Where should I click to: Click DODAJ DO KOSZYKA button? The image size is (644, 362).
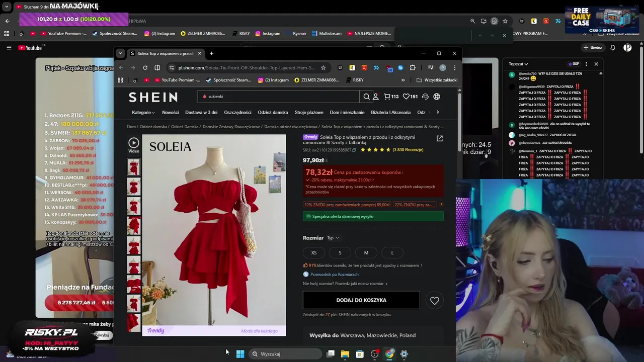click(361, 300)
